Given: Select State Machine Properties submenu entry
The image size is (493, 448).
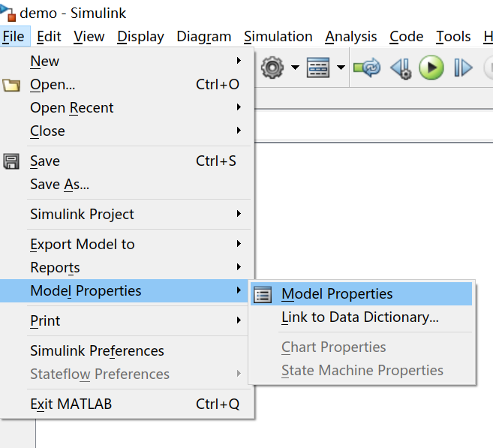Looking at the screenshot, I should click(362, 371).
